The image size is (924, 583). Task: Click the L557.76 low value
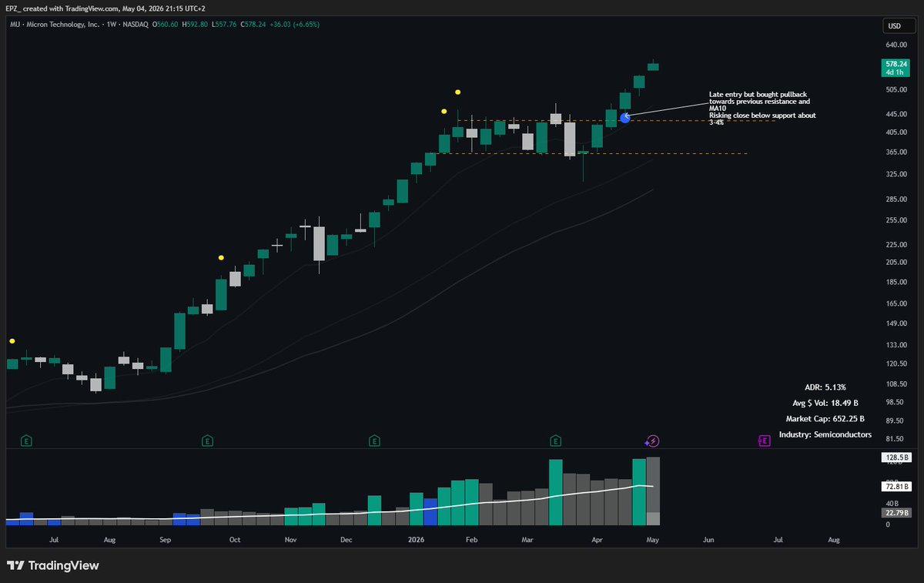click(x=226, y=25)
